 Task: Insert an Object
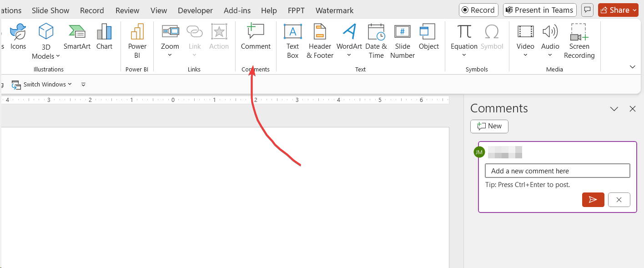point(429,37)
